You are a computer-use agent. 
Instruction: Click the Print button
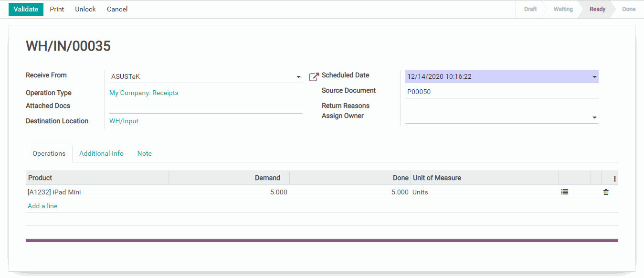tap(57, 9)
